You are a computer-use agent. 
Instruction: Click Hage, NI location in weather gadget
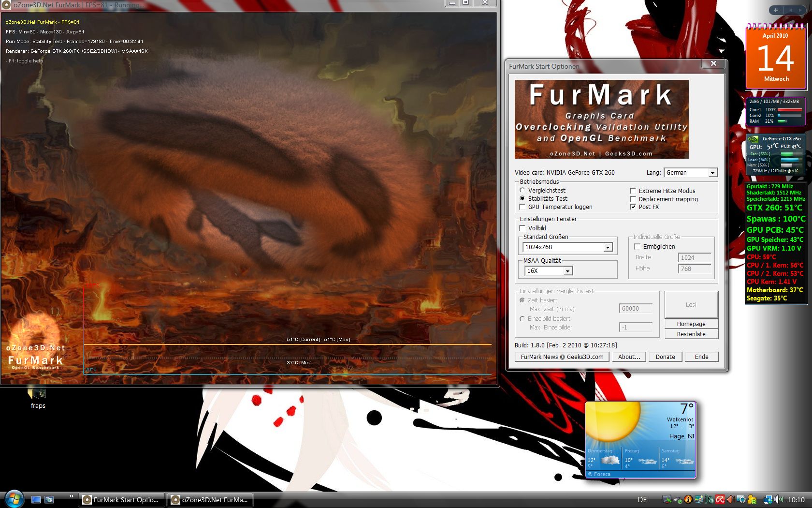[x=681, y=436]
